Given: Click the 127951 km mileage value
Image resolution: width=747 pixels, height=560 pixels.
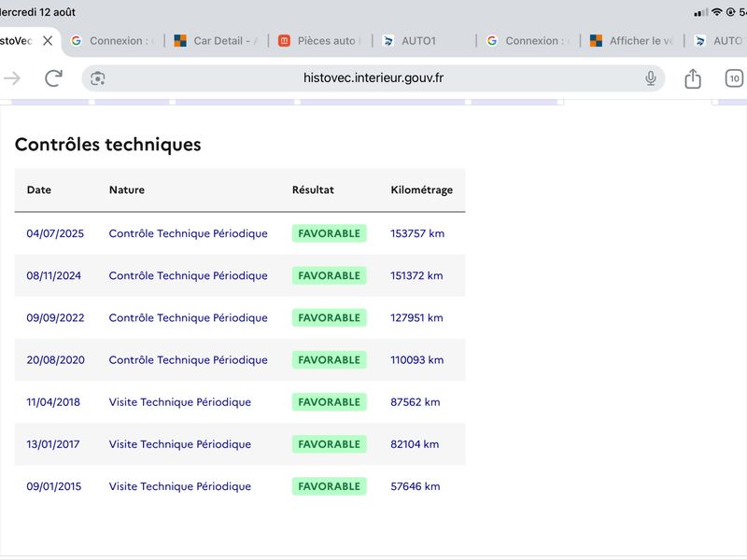Looking at the screenshot, I should point(416,317).
